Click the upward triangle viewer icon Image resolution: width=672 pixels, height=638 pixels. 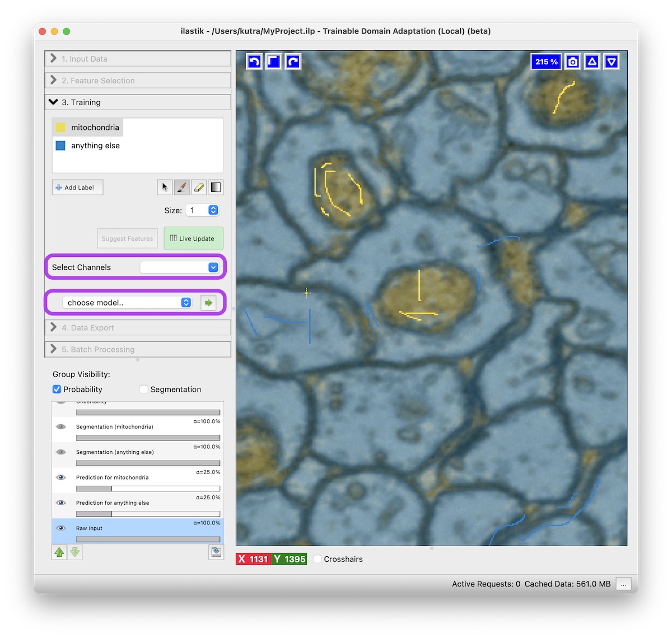(592, 62)
